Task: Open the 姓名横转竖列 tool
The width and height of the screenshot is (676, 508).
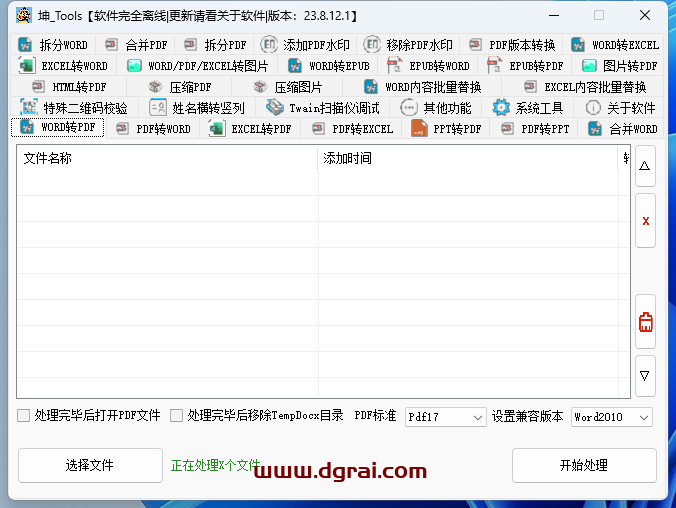Action: pyautogui.click(x=197, y=108)
